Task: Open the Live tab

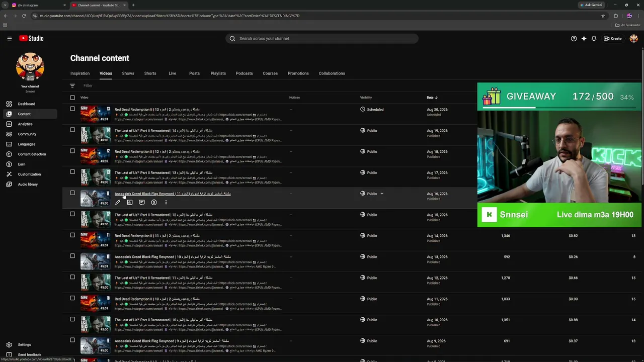Action: click(172, 73)
